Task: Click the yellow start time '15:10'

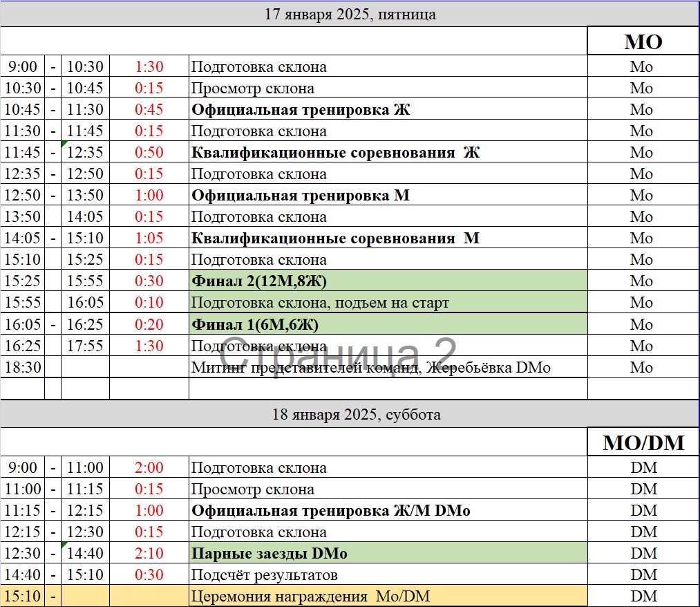Action: 23,596
